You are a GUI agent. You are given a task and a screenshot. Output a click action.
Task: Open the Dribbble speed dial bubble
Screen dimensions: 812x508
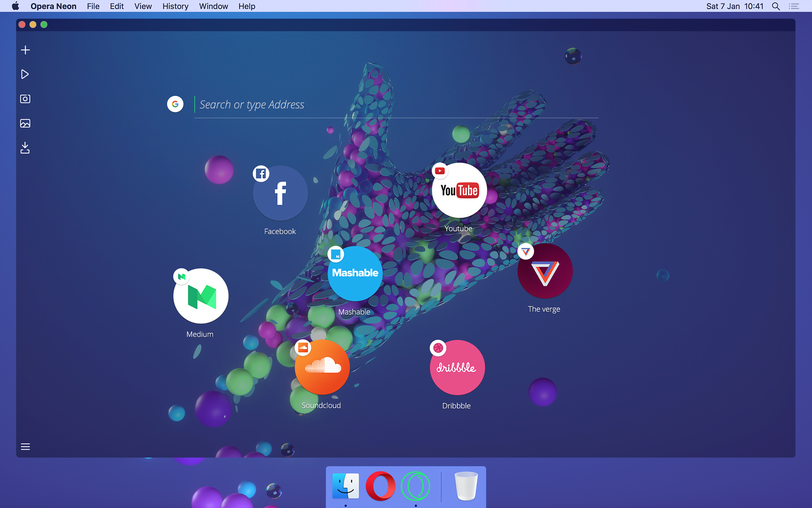(457, 367)
